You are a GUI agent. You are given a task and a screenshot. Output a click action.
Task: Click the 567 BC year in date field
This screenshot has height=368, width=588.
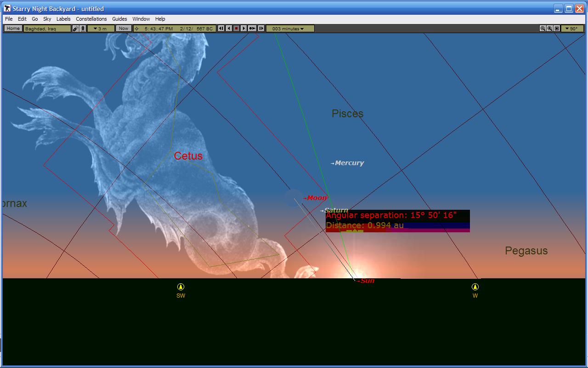point(205,29)
